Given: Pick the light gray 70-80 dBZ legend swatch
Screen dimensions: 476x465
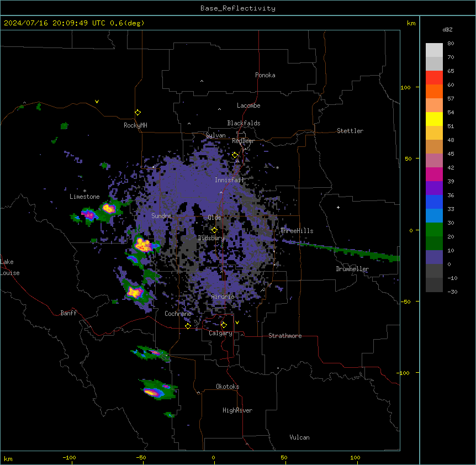Looking at the screenshot, I should coord(434,50).
